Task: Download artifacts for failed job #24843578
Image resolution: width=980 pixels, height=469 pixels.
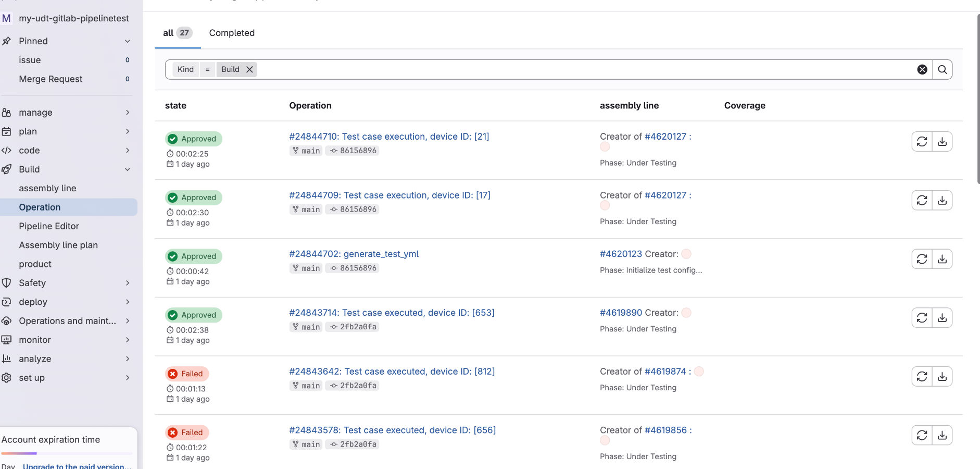Action: (x=942, y=436)
